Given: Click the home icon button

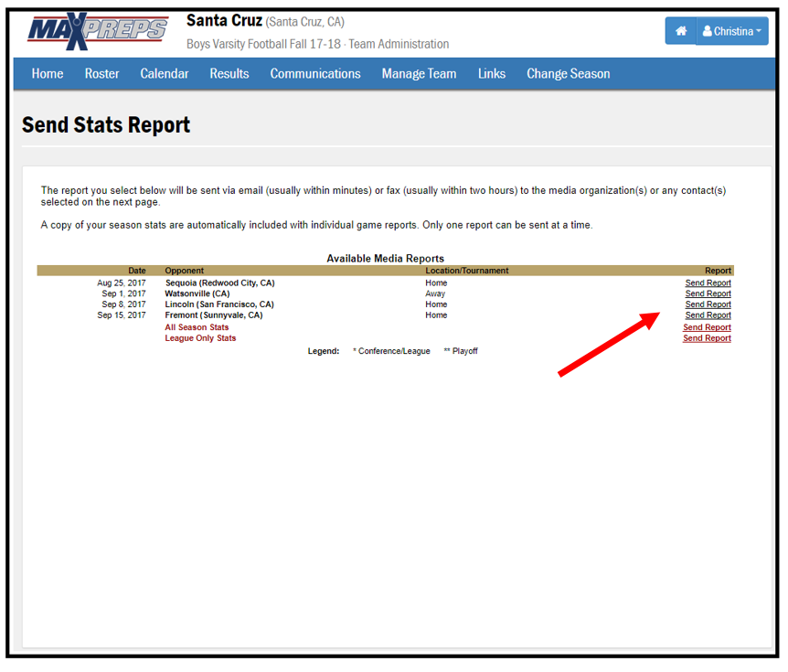Looking at the screenshot, I should 680,31.
